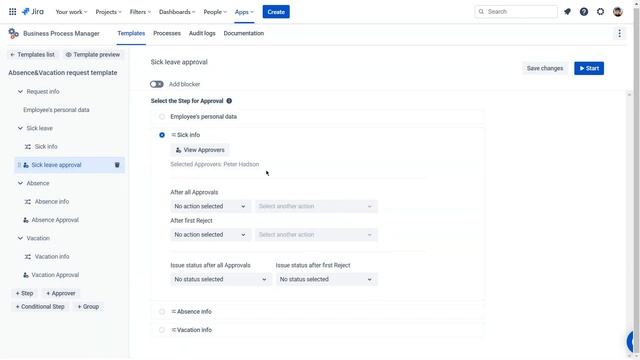Click the drag handle on Sick leave approval row
The image size is (640, 360).
(19, 165)
